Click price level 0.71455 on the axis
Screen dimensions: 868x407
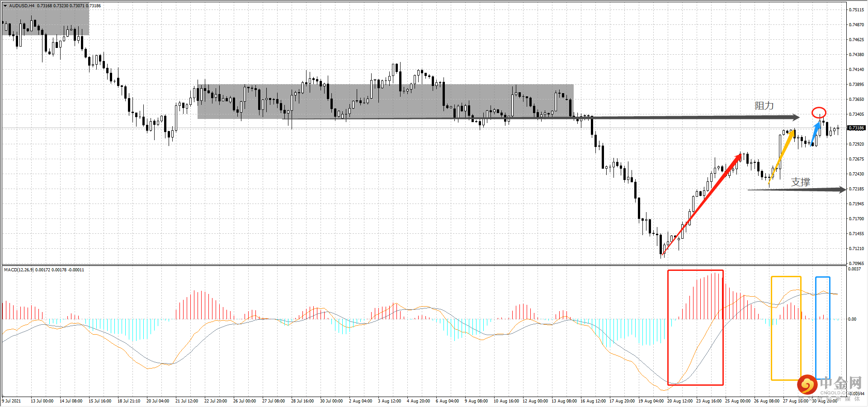[x=856, y=234]
